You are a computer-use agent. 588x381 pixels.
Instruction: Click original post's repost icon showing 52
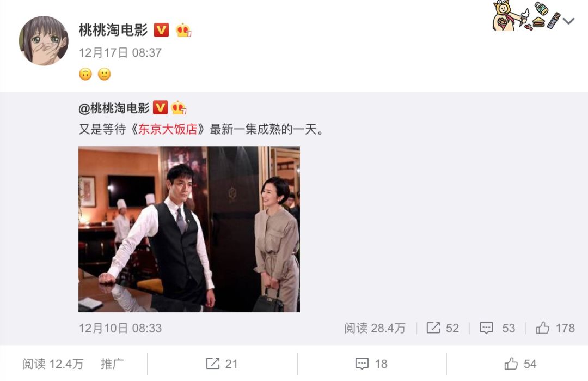[x=433, y=328]
